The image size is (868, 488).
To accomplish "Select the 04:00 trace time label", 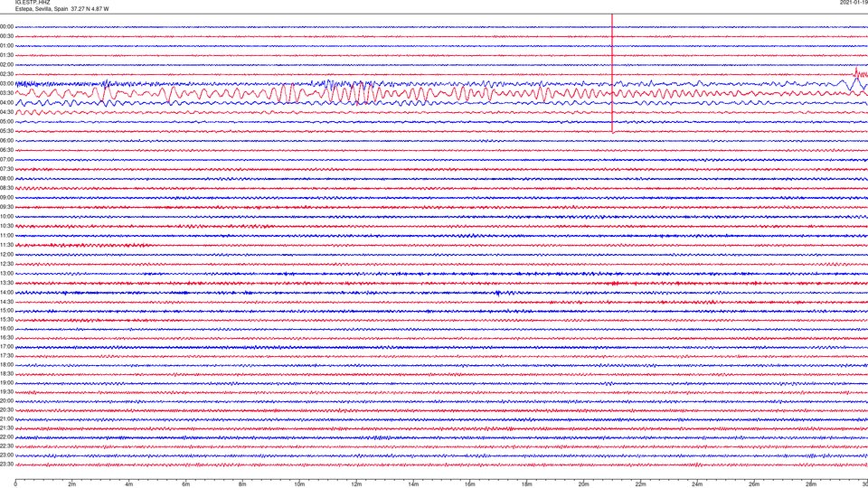I will (6, 102).
